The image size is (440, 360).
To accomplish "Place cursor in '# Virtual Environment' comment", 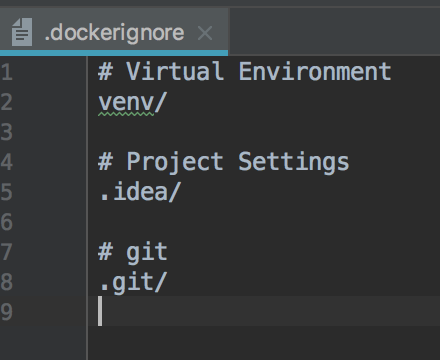I will coord(245,71).
